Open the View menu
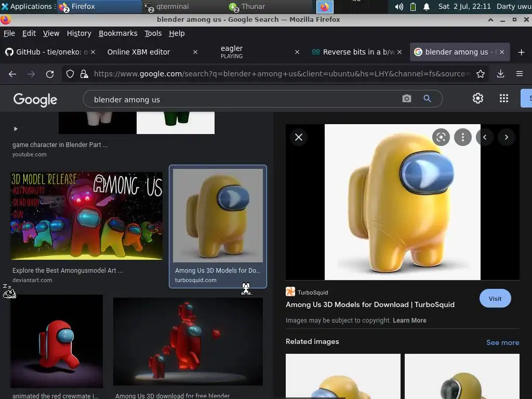This screenshot has width=532, height=399. 51,33
